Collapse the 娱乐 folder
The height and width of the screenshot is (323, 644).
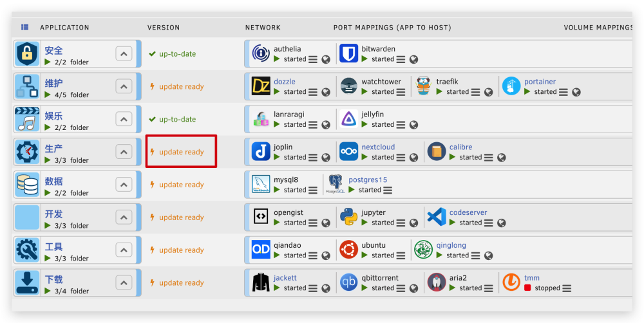pos(124,119)
